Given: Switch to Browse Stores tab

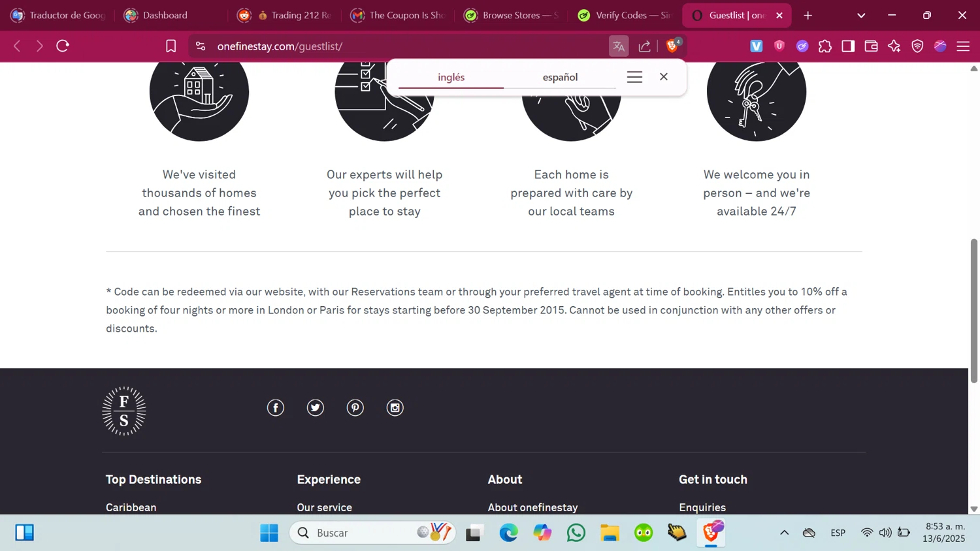Looking at the screenshot, I should [512, 15].
